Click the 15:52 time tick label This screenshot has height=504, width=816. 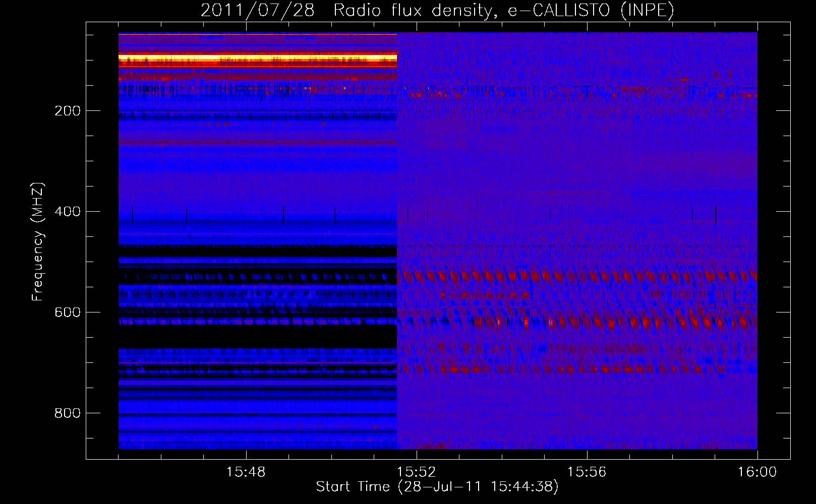click(416, 472)
